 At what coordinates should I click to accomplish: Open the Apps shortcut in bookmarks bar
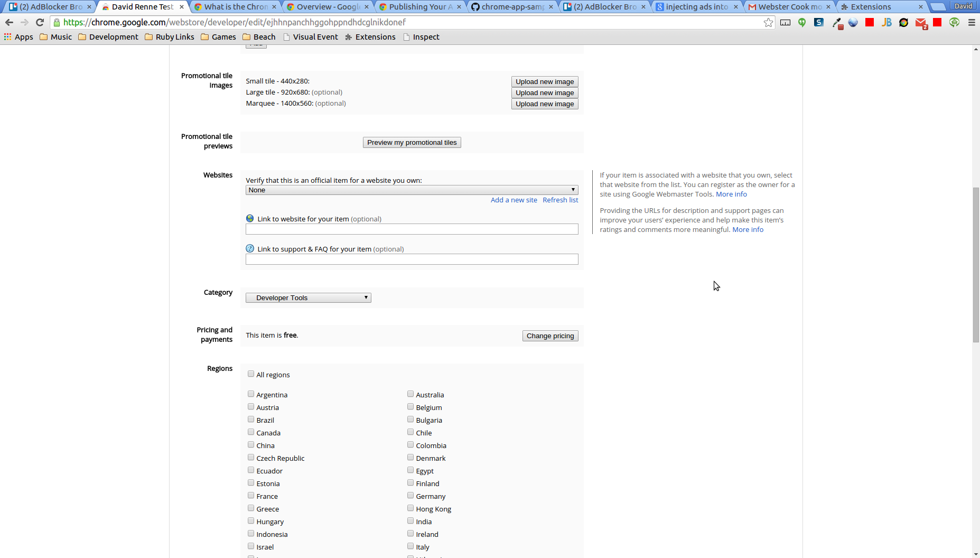tap(18, 37)
